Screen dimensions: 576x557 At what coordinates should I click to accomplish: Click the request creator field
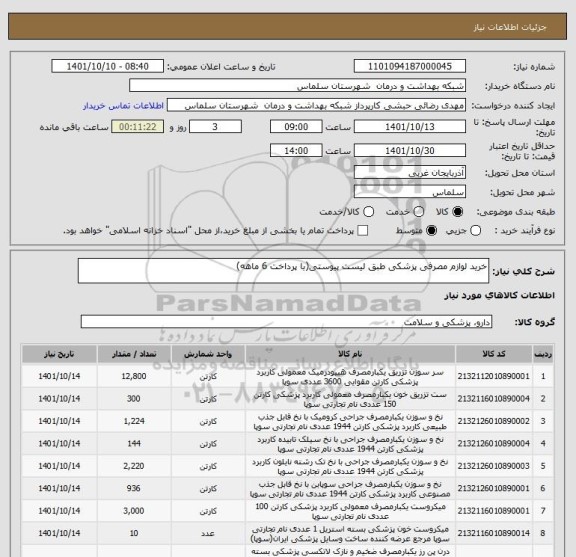(x=316, y=105)
